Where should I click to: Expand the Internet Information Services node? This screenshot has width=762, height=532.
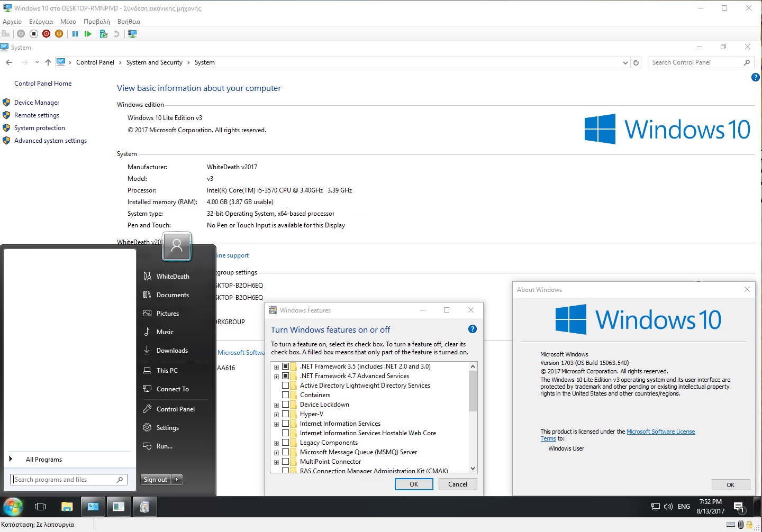pos(276,424)
